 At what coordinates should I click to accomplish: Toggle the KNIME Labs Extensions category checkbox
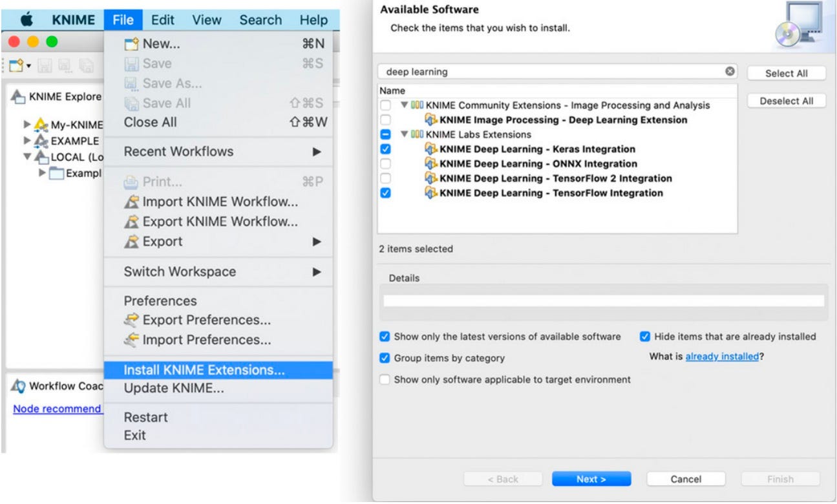tap(385, 134)
